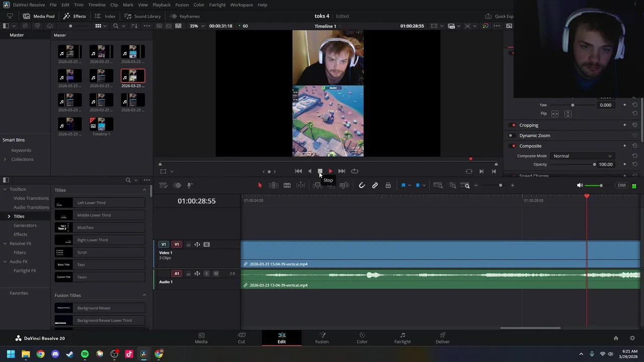Toggle timeline Snapping magnet icon
Image resolution: width=644 pixels, height=362 pixels.
coord(362,186)
